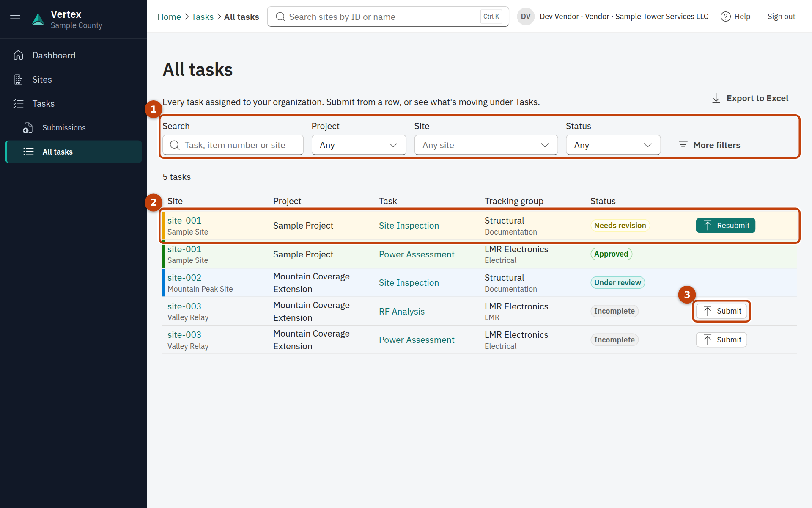Click the Export to Excel download icon

pyautogui.click(x=716, y=98)
